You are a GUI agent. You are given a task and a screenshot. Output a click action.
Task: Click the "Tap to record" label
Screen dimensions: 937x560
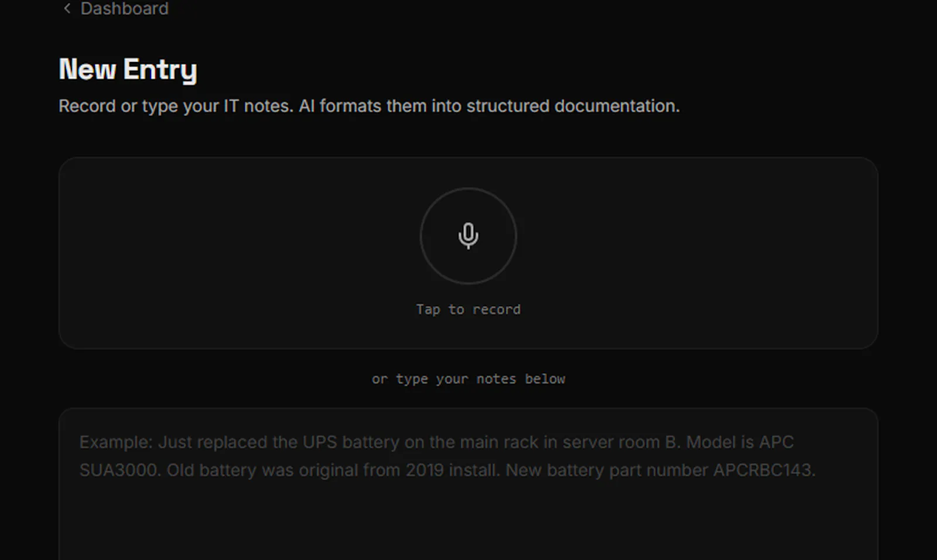pyautogui.click(x=468, y=309)
